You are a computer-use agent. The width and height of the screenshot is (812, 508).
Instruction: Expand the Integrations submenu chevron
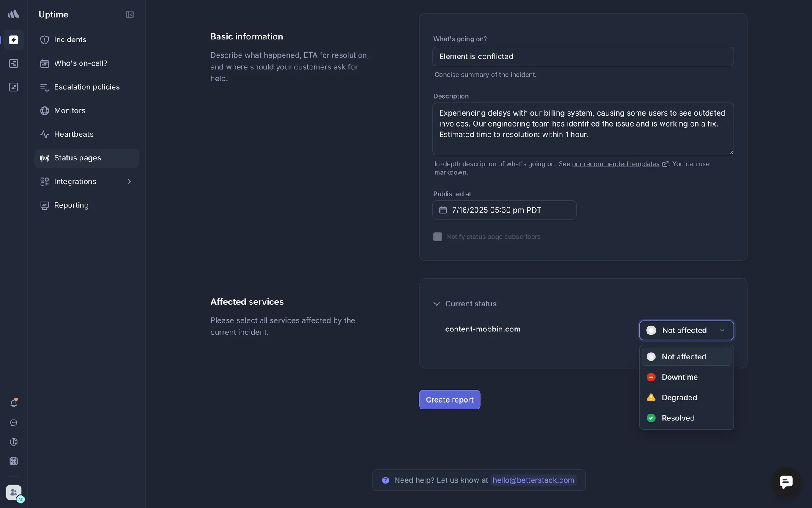tap(129, 182)
